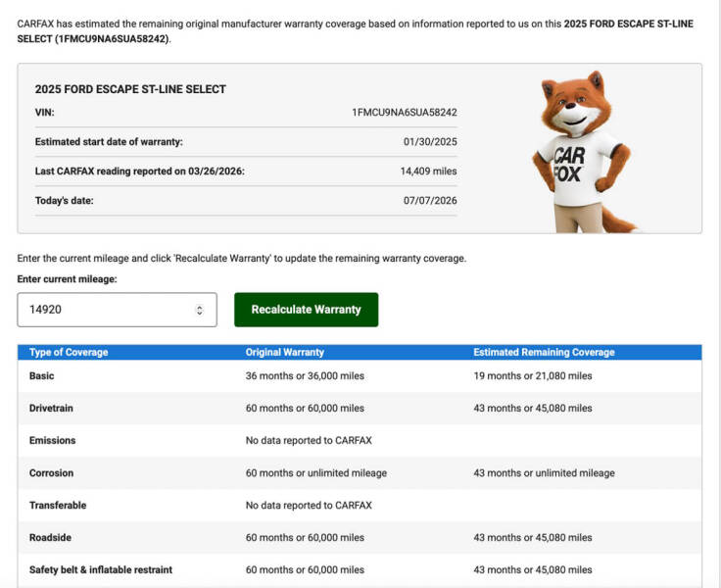Click today's date value 07/07/2026
The width and height of the screenshot is (721, 588).
click(x=430, y=201)
